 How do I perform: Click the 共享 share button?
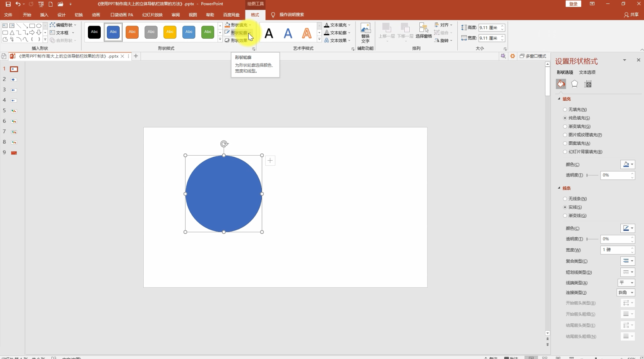tap(631, 15)
